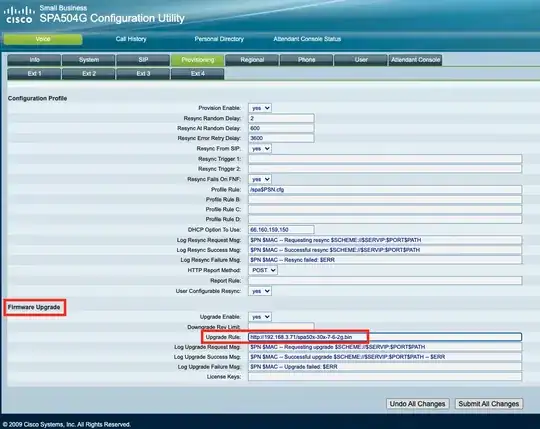This screenshot has width=540, height=429.
Task: Switch to Call History tab
Action: [131, 39]
